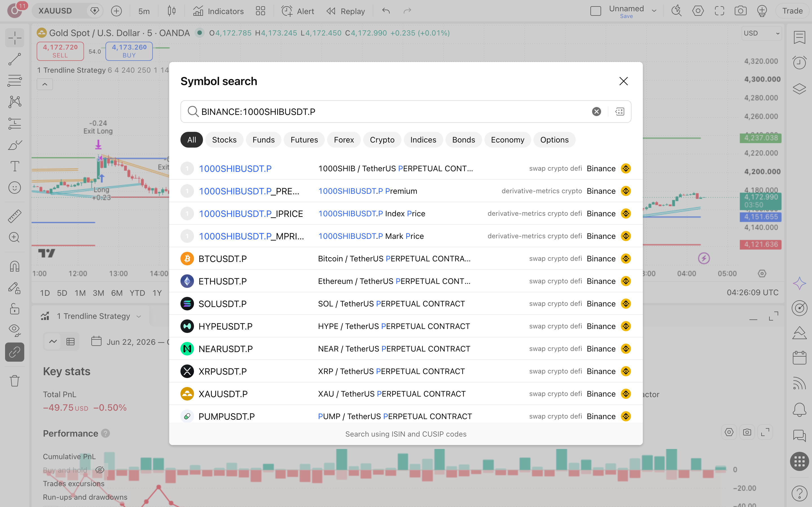Open the watchlist icon in right sidebar
The height and width of the screenshot is (507, 812).
coord(799,37)
